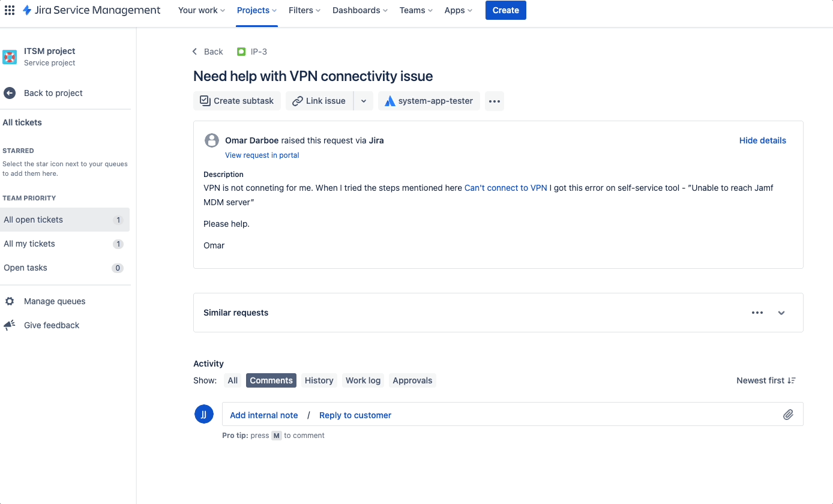Click the ITSM project avatar icon
Screen dimensions: 833x504
[x=10, y=57]
